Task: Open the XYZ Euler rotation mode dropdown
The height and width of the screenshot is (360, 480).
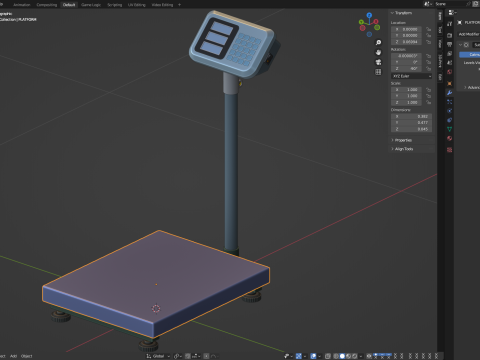Action: [412, 76]
